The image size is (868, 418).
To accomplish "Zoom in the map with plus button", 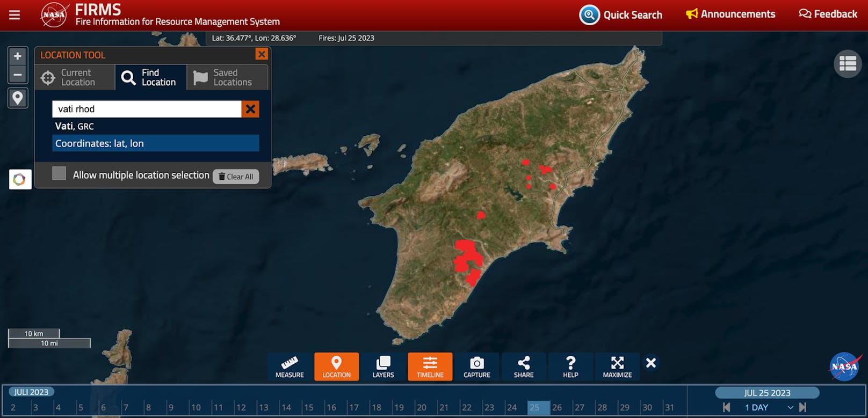I will coord(18,56).
